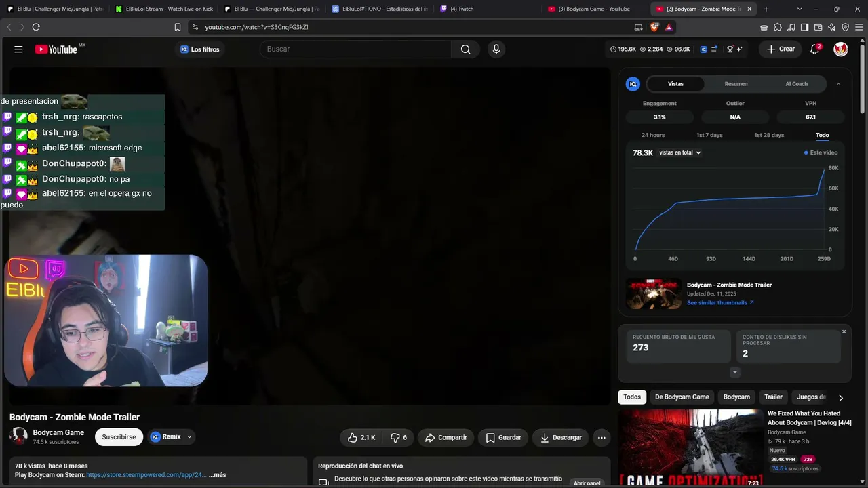
Task: Open the browser main menu icon
Action: (859, 27)
